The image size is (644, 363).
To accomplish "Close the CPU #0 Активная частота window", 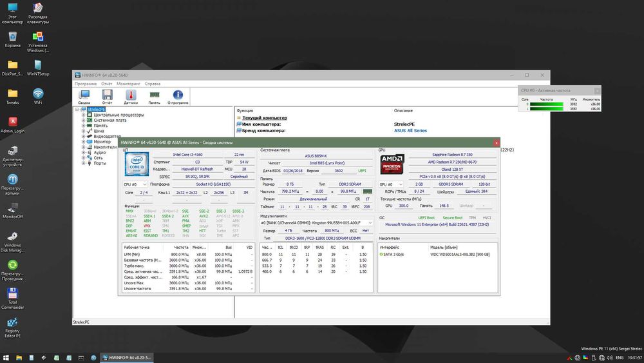I will click(597, 90).
